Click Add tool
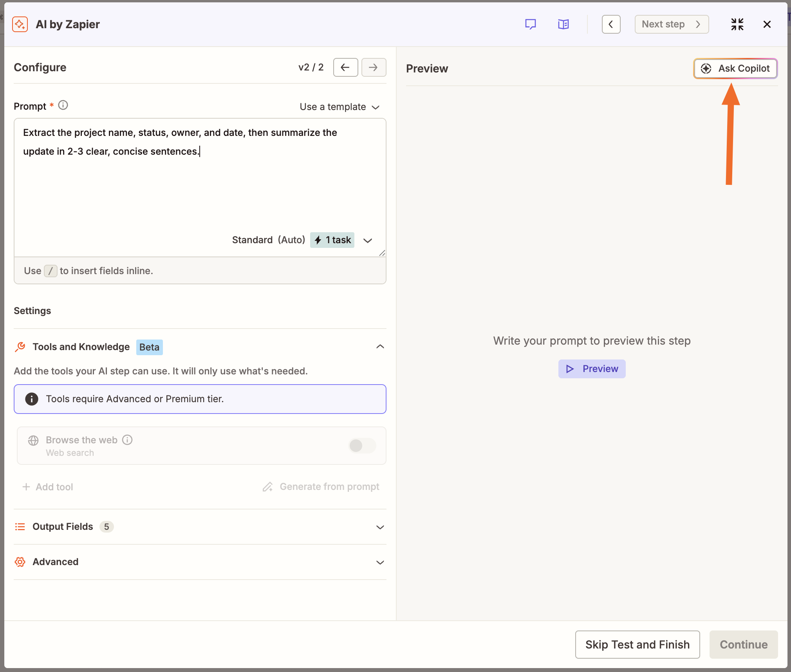Screen dimensions: 791x672 coord(48,487)
